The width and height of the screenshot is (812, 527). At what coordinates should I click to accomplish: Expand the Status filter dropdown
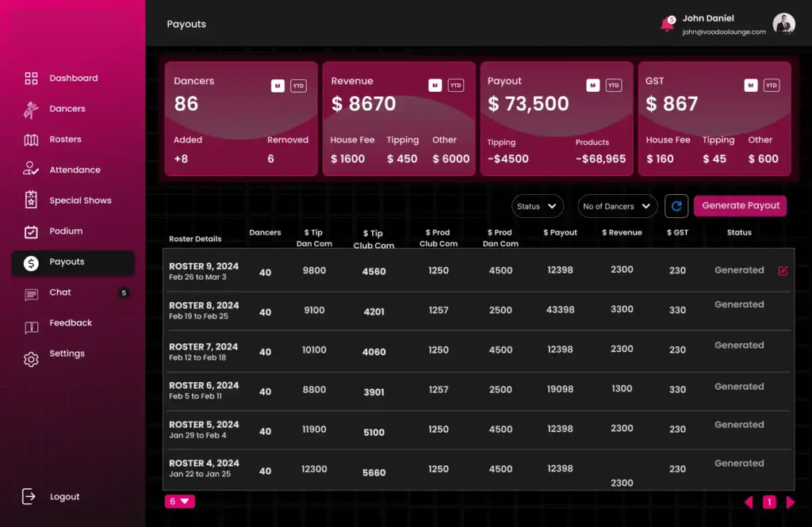click(x=537, y=206)
